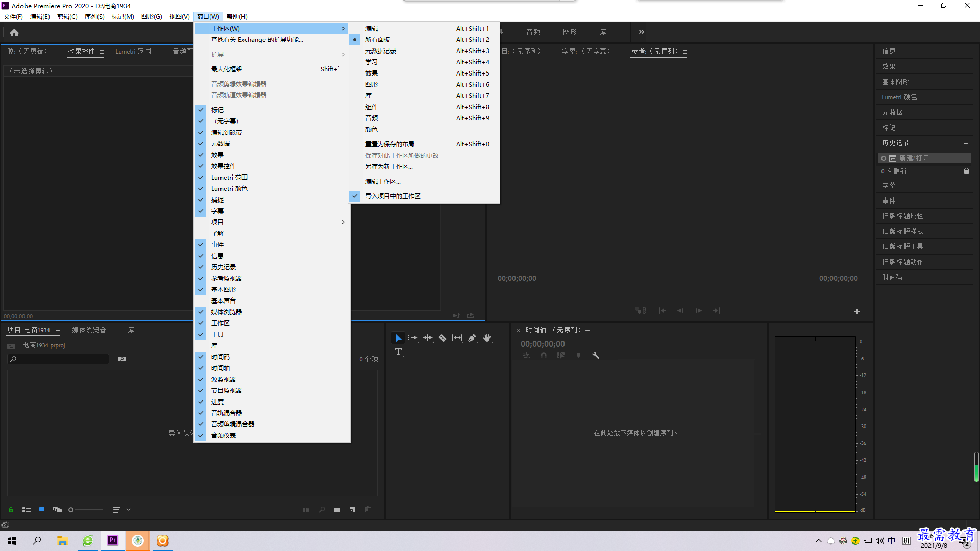Image resolution: width=980 pixels, height=551 pixels.
Task: Open 效果控件 panel menu
Action: pyautogui.click(x=102, y=52)
